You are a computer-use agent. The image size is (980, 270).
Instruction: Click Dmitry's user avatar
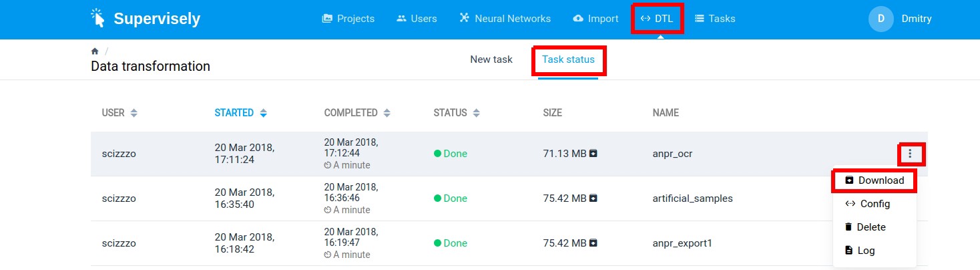[x=881, y=19]
